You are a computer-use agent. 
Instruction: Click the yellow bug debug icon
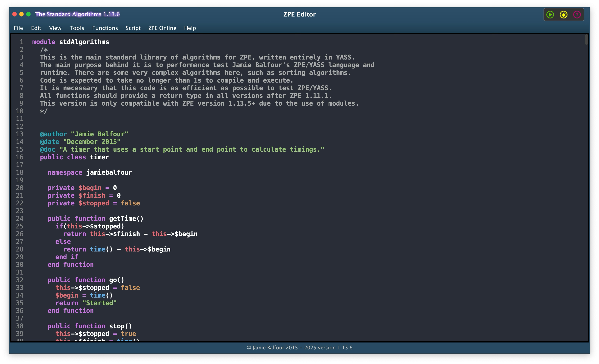click(x=563, y=15)
